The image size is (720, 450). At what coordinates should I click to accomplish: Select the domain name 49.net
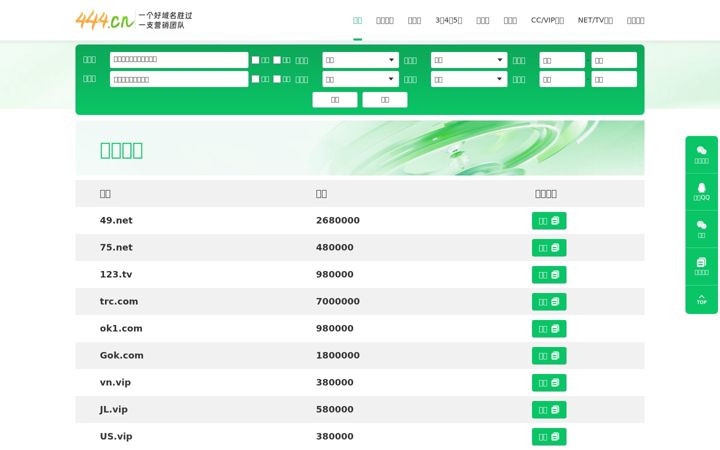(116, 220)
